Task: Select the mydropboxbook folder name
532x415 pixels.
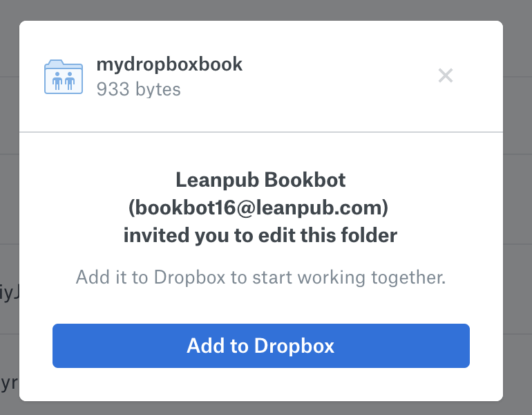Action: click(169, 65)
